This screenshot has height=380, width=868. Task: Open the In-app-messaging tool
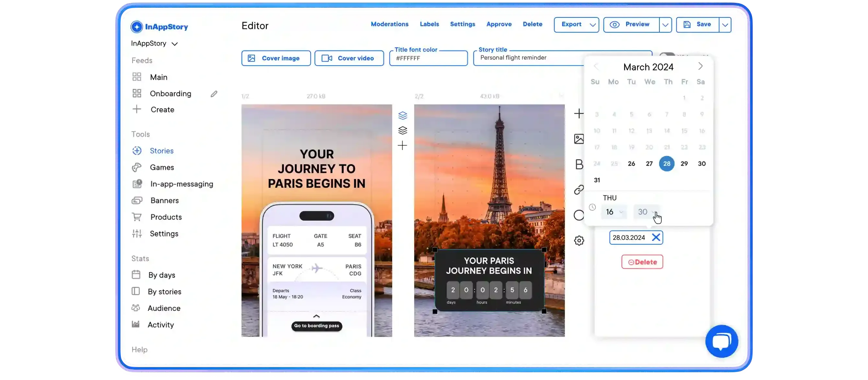[181, 184]
